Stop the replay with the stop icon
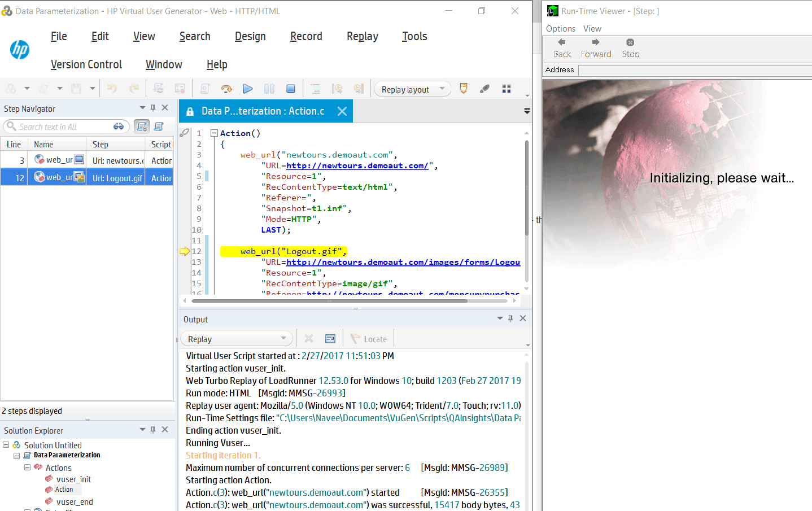Viewport: 812px width, 511px height. coord(290,89)
